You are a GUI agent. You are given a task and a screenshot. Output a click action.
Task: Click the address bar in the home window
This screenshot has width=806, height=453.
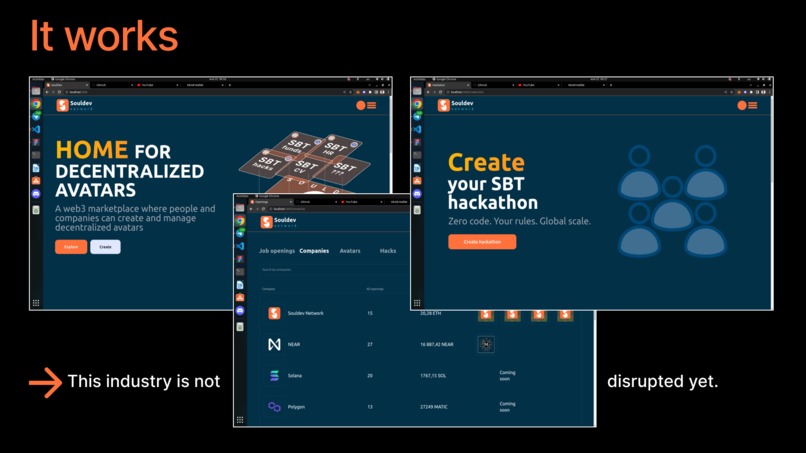[x=206, y=92]
